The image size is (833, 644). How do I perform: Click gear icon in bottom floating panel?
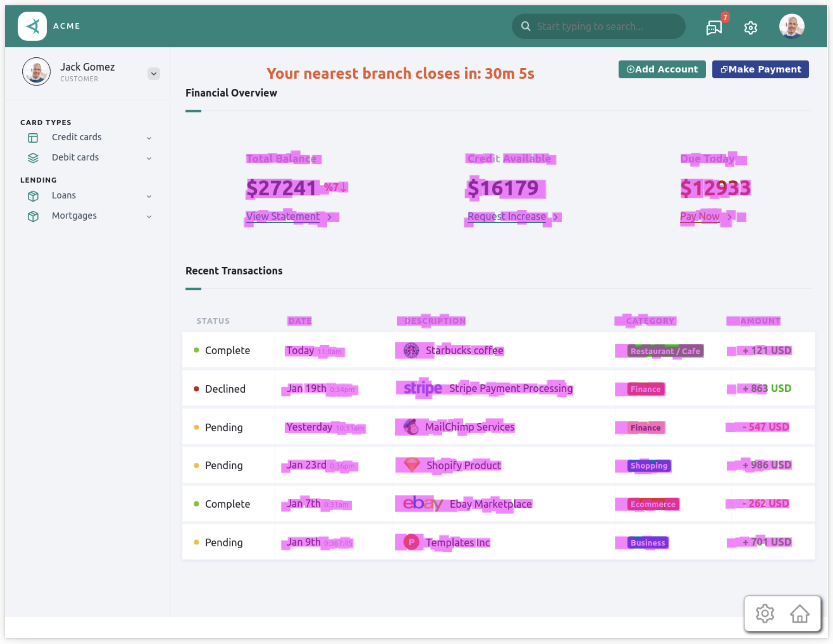click(764, 613)
